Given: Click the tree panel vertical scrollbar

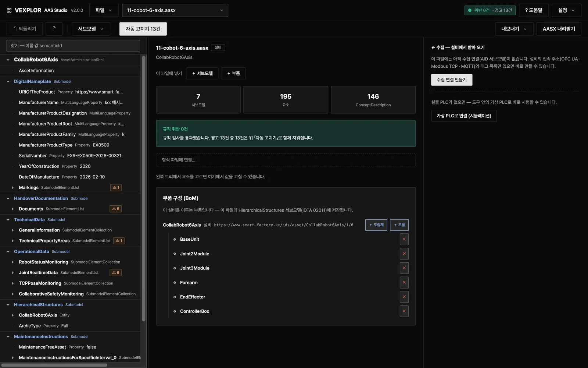Looking at the screenshot, I should click(x=144, y=188).
